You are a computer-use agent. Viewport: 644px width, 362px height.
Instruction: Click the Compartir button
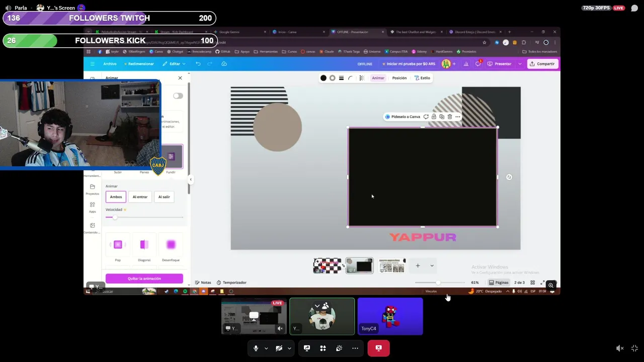coord(542,64)
